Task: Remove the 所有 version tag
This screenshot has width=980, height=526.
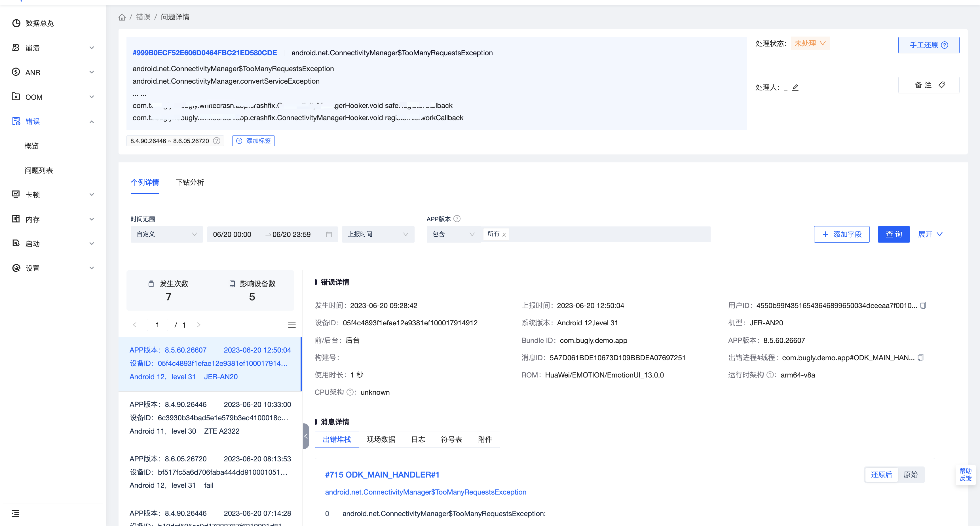Action: pos(504,235)
